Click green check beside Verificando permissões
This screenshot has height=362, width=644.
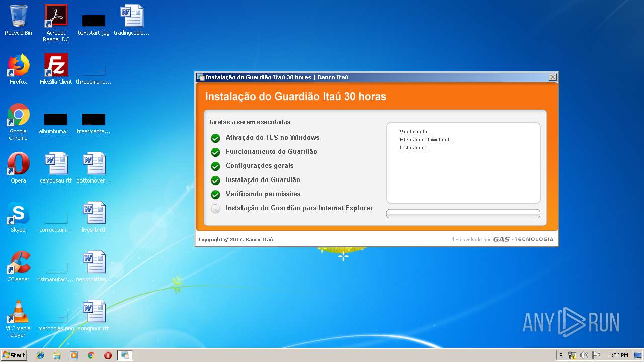[216, 195]
